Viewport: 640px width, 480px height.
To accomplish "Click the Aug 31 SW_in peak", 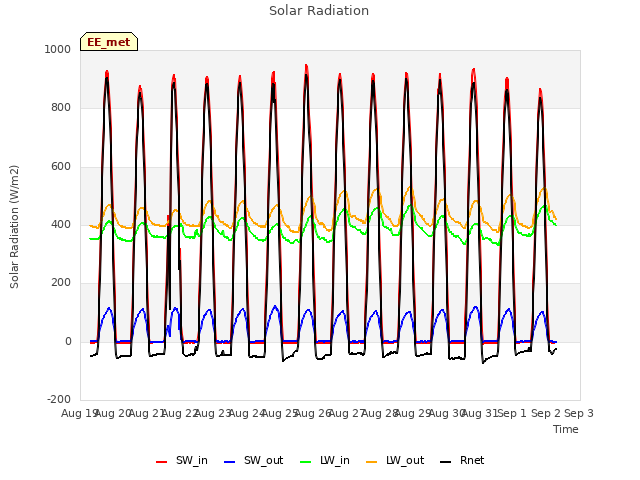I will coord(473,70).
